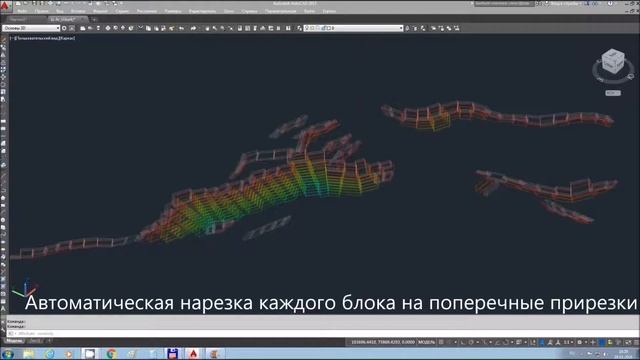The width and height of the screenshot is (640, 360).
Task: Open the status bar customization menu icon
Action: 637,342
